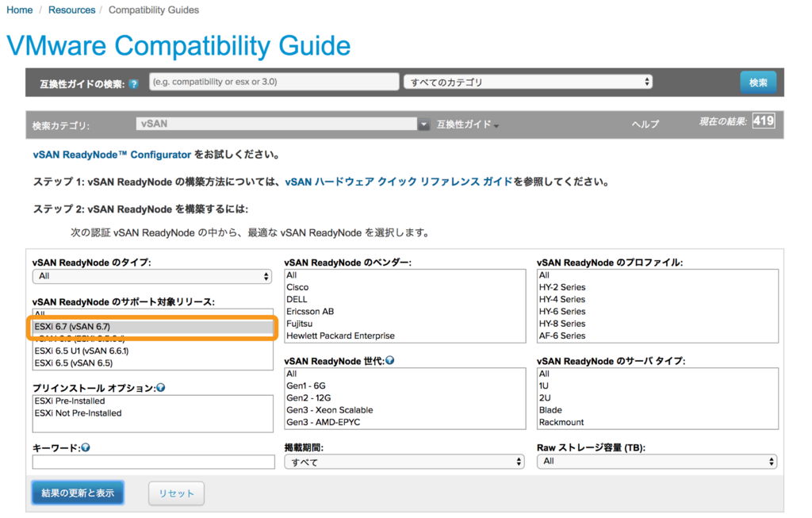812x518 pixels.
Task: Select ESXi 6.5 (vSAN 6.5) release
Action: coord(153,363)
